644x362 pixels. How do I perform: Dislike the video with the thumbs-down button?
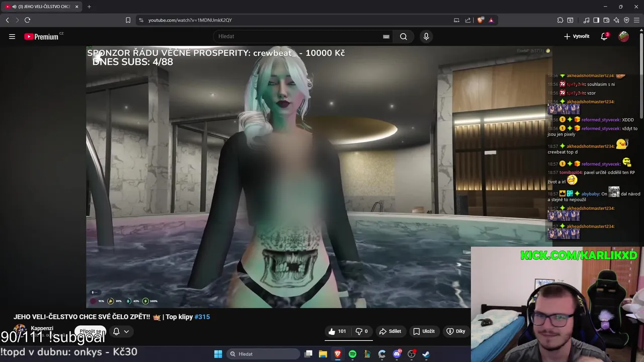pyautogui.click(x=362, y=331)
